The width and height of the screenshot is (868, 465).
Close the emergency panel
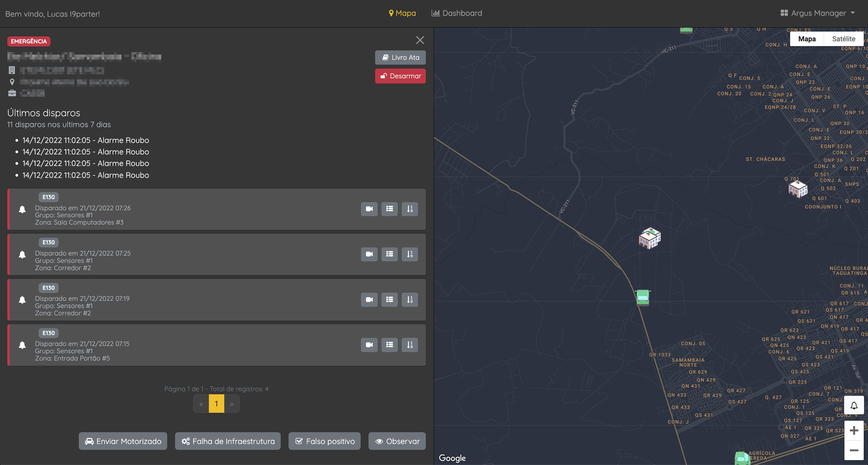[420, 40]
